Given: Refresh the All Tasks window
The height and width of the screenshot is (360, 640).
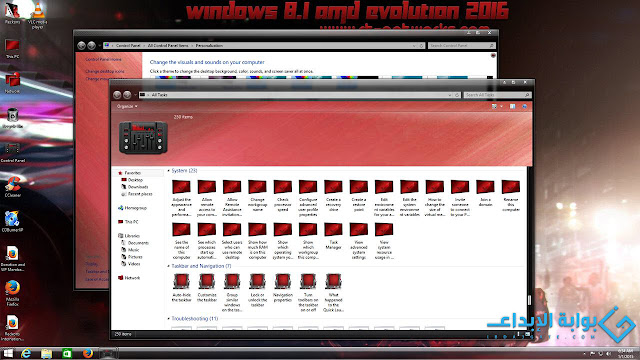Looking at the screenshot, I should tap(457, 95).
